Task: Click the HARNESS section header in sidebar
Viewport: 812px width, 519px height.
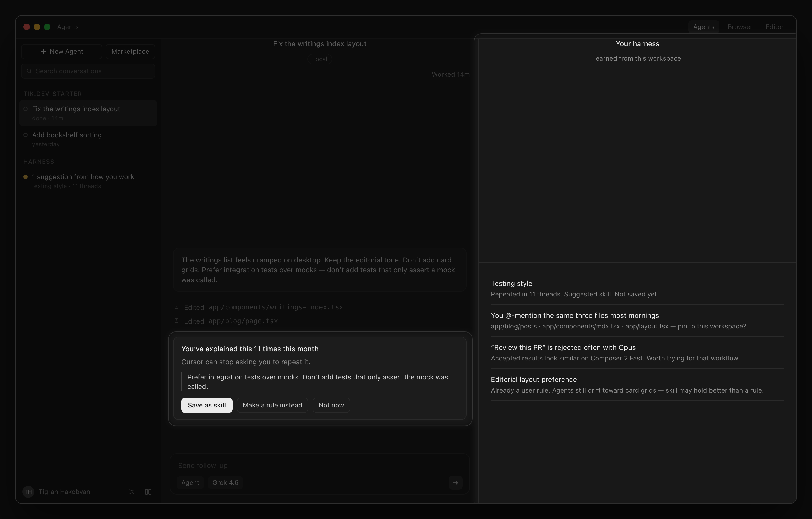Action: tap(39, 162)
